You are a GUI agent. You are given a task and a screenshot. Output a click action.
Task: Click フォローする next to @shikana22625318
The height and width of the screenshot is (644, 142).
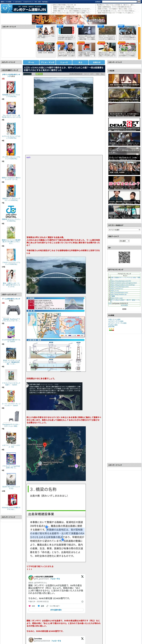tap(56, 641)
